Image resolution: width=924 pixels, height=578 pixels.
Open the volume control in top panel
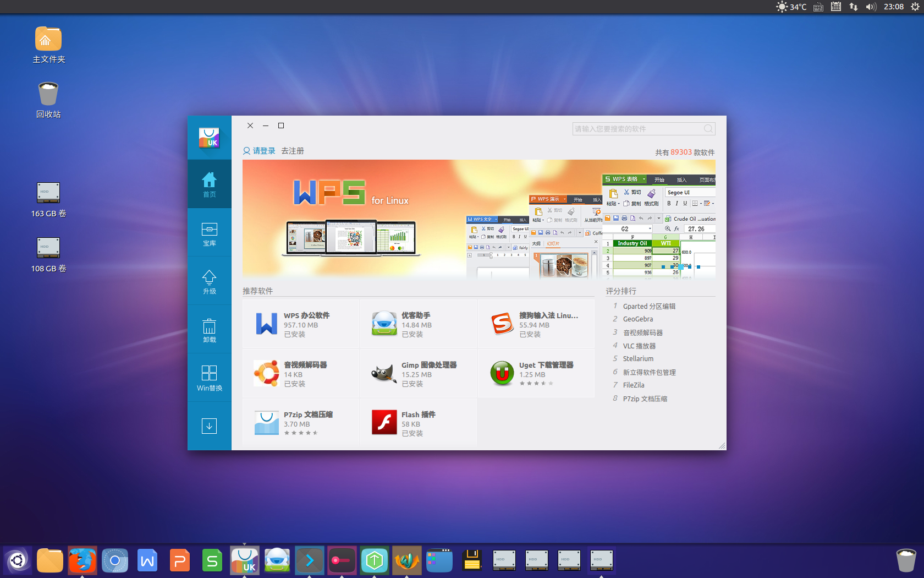tap(871, 7)
